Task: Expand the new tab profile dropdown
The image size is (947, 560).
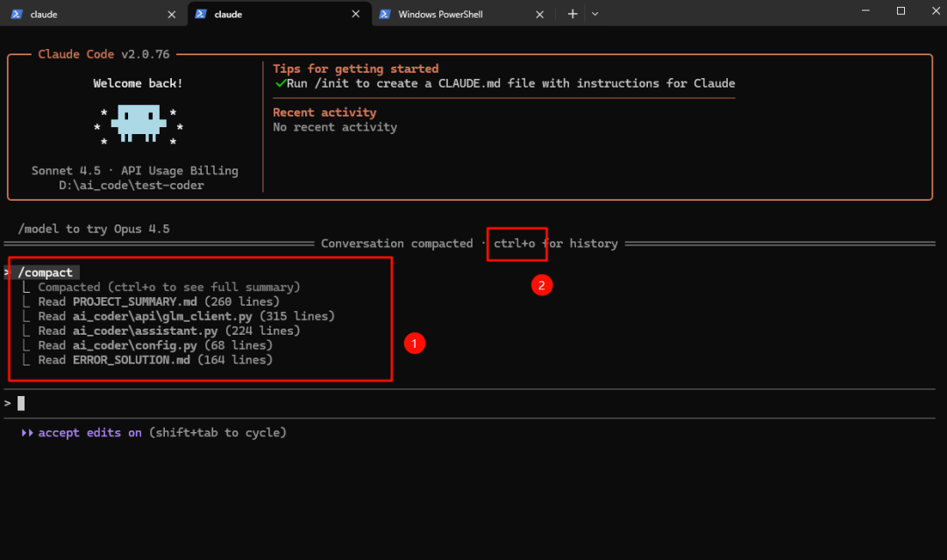Action: pos(595,14)
